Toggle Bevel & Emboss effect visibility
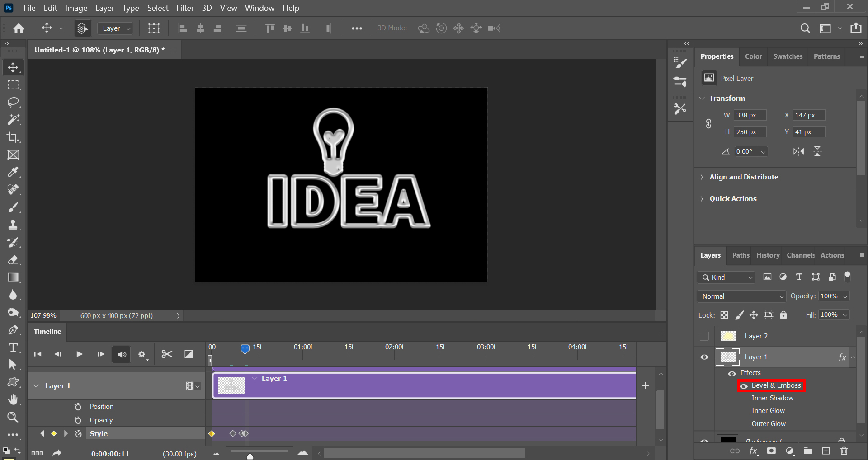This screenshot has width=868, height=460. [744, 386]
